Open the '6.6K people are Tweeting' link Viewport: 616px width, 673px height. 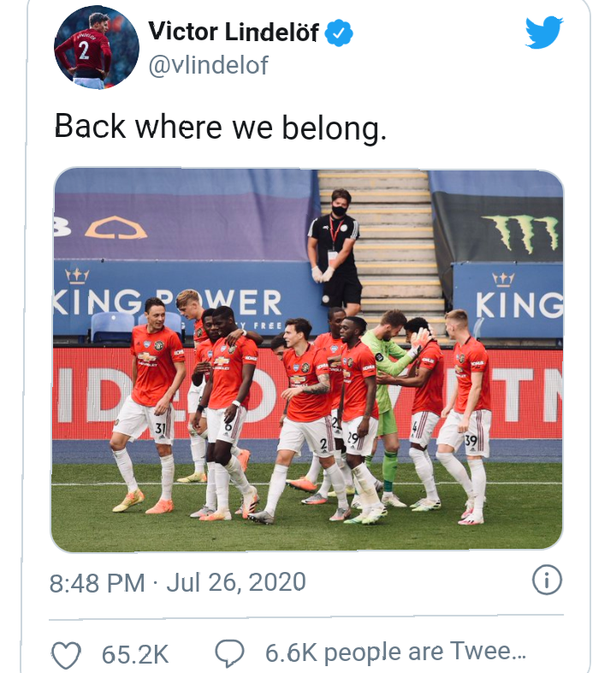(x=395, y=655)
